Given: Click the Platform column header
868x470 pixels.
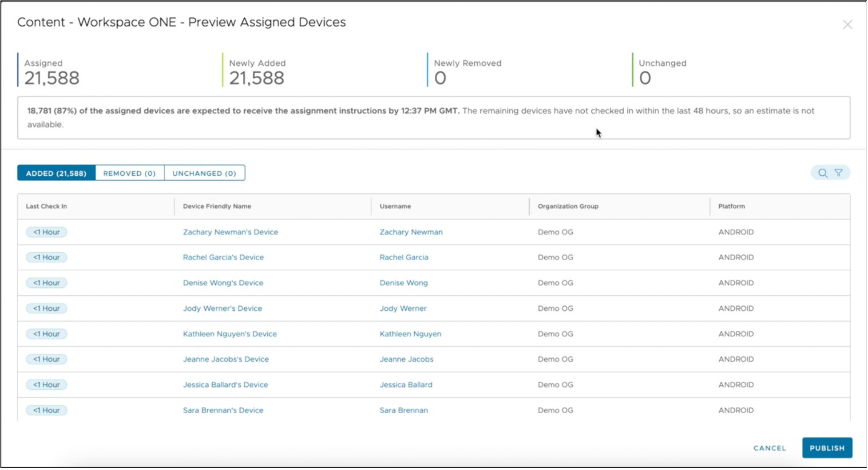Looking at the screenshot, I should [731, 206].
